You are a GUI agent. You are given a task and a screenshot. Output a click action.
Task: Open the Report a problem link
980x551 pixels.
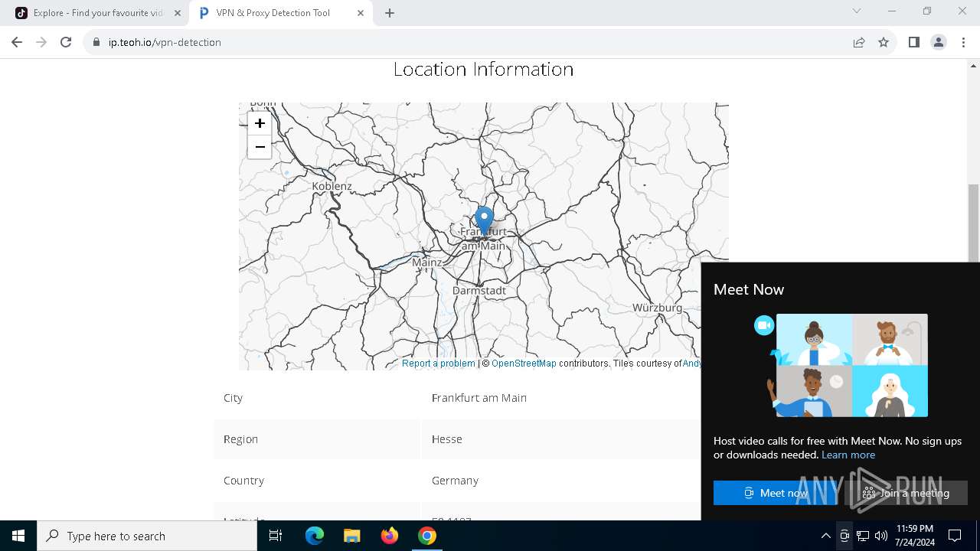point(439,364)
